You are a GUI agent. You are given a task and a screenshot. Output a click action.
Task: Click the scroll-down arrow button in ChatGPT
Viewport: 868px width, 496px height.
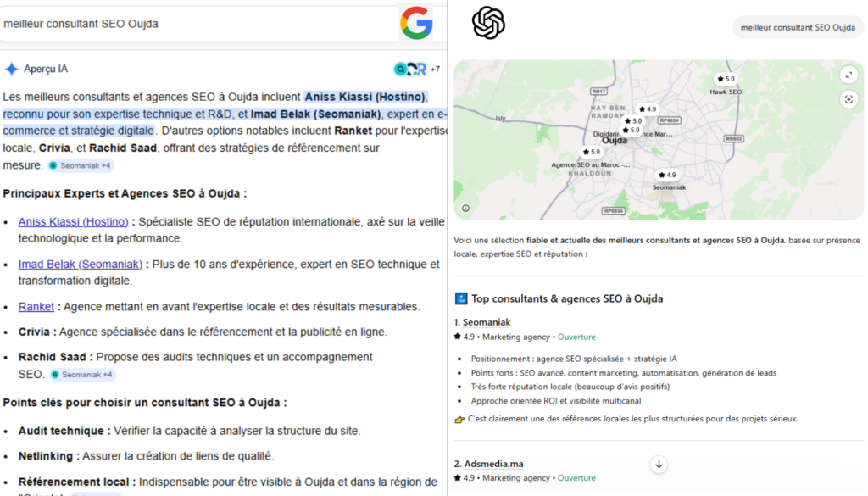(x=659, y=465)
